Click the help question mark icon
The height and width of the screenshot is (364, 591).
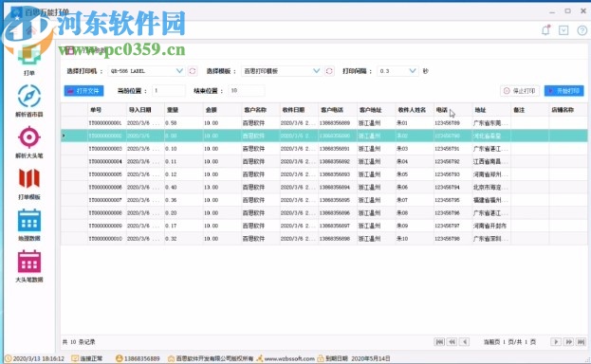[x=582, y=30]
